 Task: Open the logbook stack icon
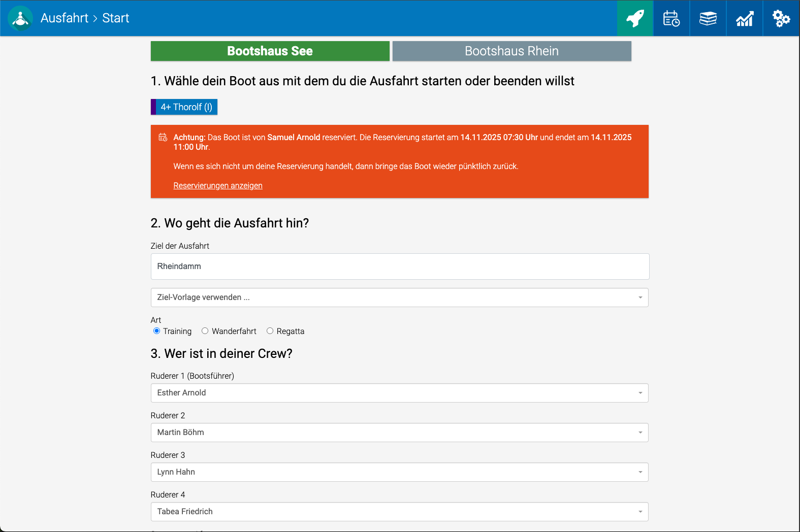[x=708, y=18]
